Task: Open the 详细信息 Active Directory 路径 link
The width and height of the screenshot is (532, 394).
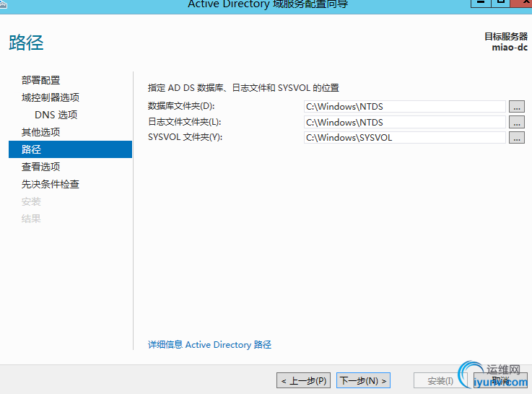Action: [x=209, y=345]
